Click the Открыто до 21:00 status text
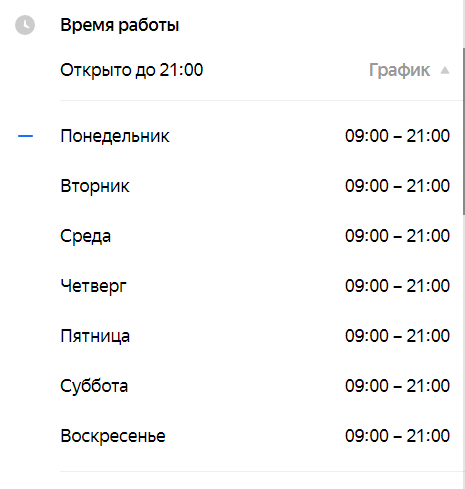 click(x=132, y=70)
